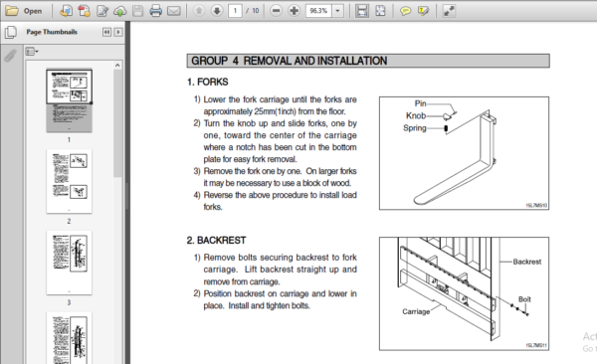Add a sticky note comment
This screenshot has width=597, height=364.
point(406,11)
